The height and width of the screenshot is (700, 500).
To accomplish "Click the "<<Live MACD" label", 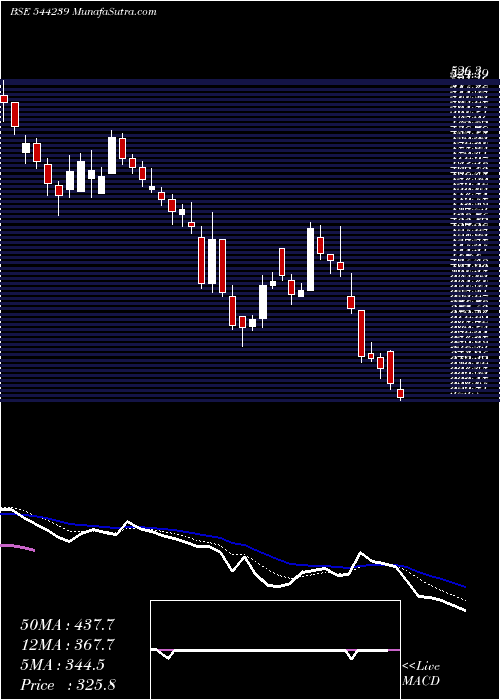I will point(421,674).
